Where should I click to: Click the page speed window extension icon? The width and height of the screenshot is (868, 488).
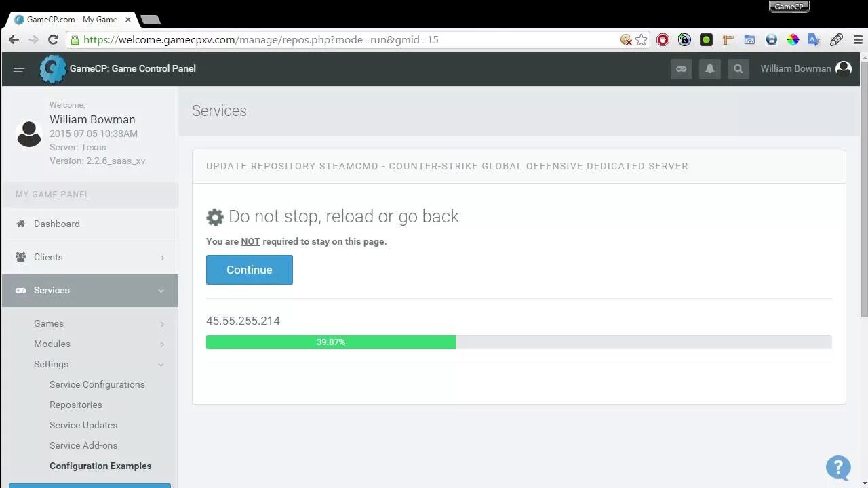(749, 40)
